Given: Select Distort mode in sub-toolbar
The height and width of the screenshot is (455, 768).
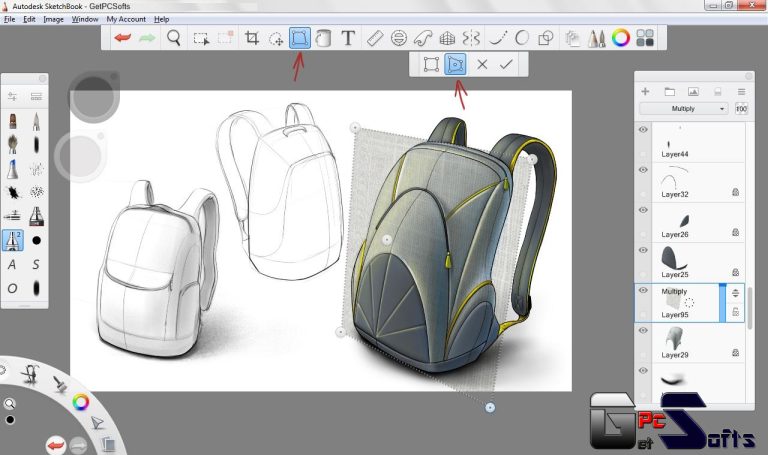Looking at the screenshot, I should point(455,64).
